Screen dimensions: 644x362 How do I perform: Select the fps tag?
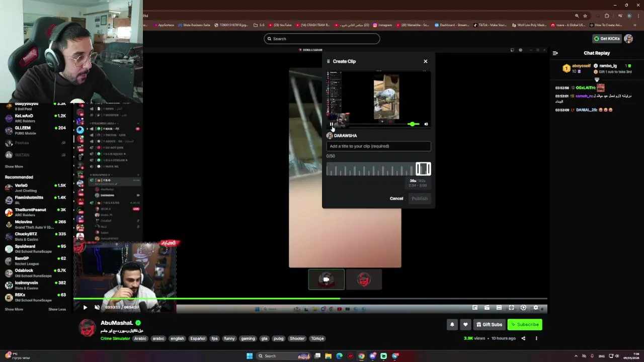pyautogui.click(x=214, y=338)
